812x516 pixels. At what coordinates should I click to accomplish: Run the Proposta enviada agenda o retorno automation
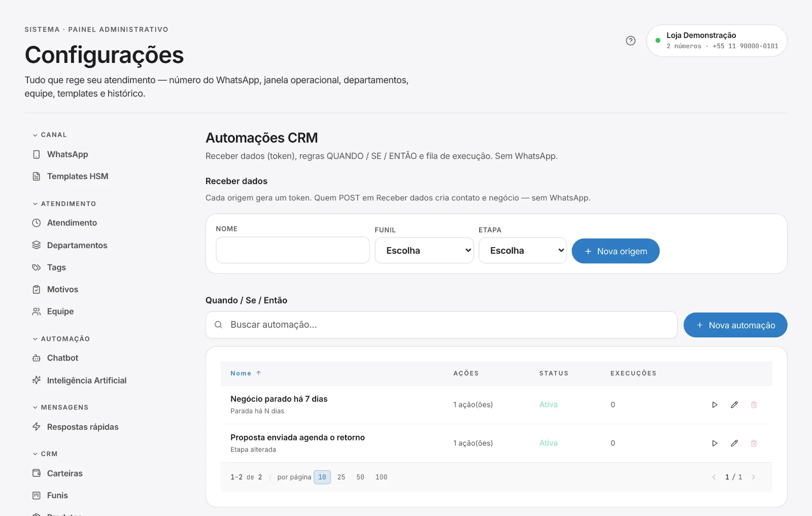pyautogui.click(x=715, y=443)
